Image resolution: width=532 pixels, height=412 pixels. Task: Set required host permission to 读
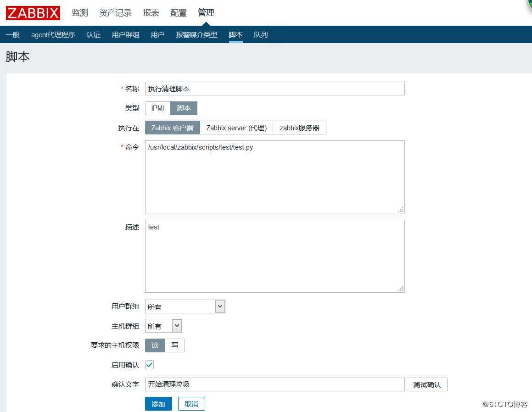tap(155, 345)
